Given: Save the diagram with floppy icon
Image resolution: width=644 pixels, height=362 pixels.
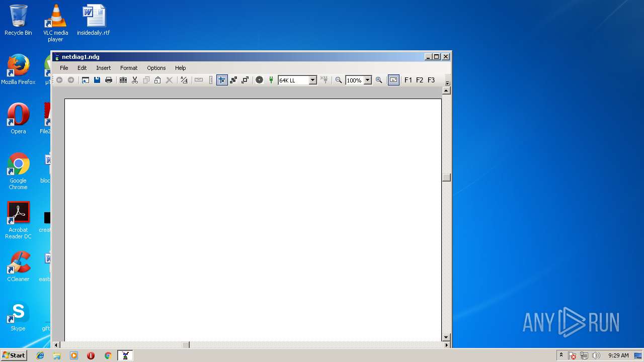Looking at the screenshot, I should point(97,80).
